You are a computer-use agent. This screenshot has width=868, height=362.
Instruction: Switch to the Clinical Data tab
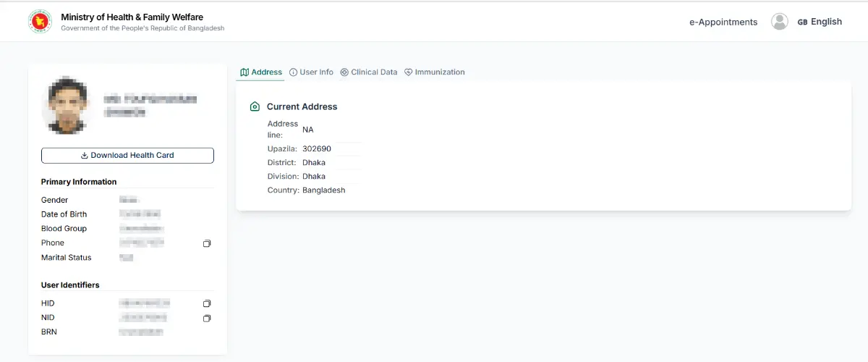(x=369, y=72)
